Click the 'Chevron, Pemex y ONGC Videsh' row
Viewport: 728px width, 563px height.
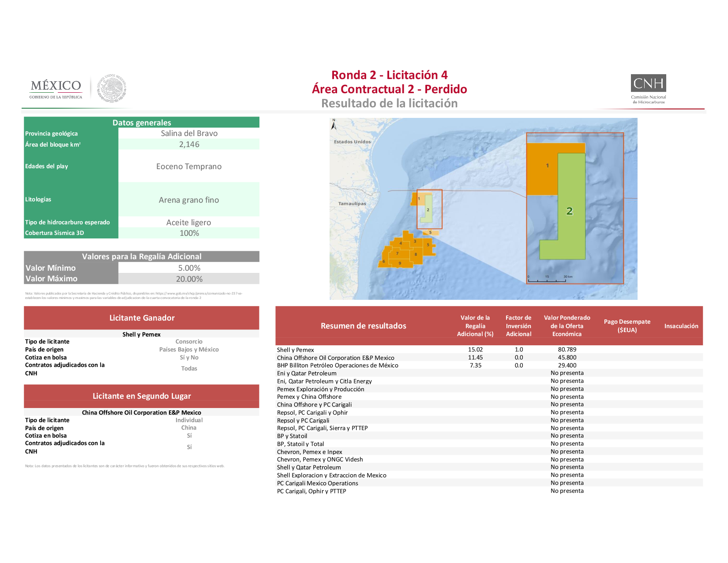pos(489,460)
